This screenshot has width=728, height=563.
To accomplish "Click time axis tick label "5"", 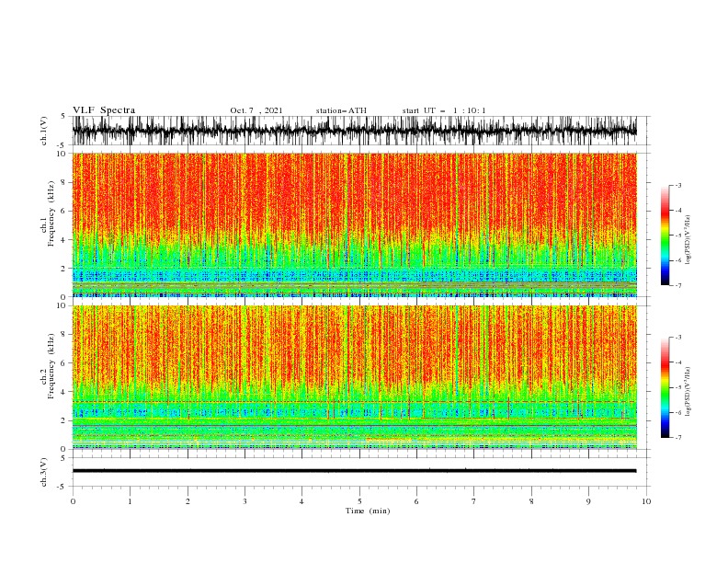I will (x=359, y=501).
